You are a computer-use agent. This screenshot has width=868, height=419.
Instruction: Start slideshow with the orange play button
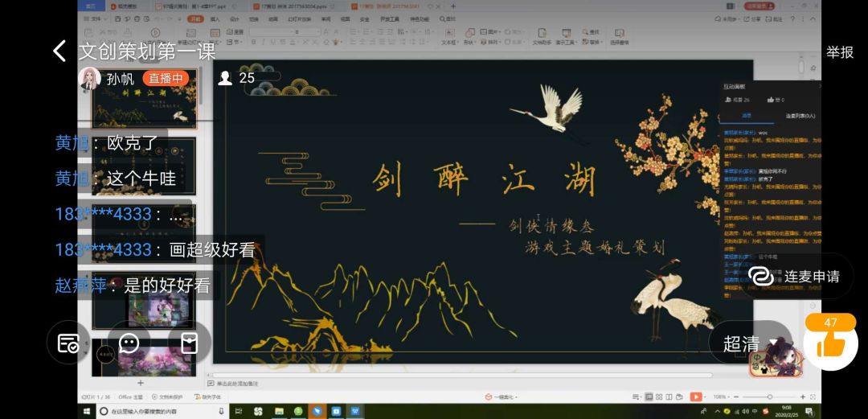(x=695, y=396)
